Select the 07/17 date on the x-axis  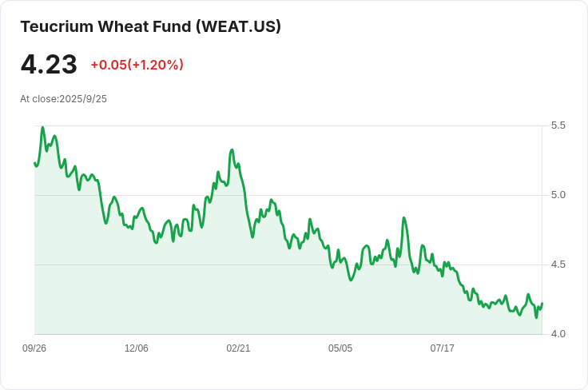(x=443, y=348)
